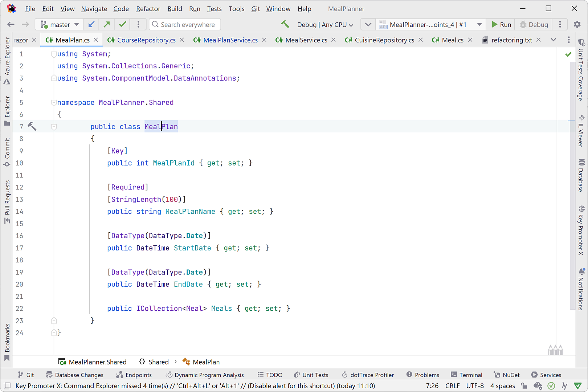Viewport: 588px width, 392px height.
Task: Click MealPlan class breadcrumb
Action: click(x=201, y=362)
